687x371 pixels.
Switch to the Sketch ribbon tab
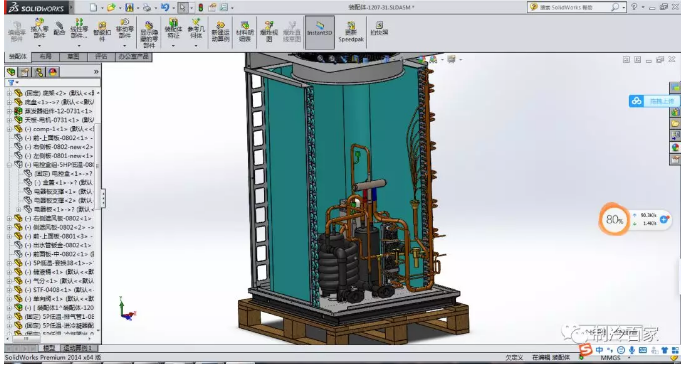pyautogui.click(x=73, y=57)
